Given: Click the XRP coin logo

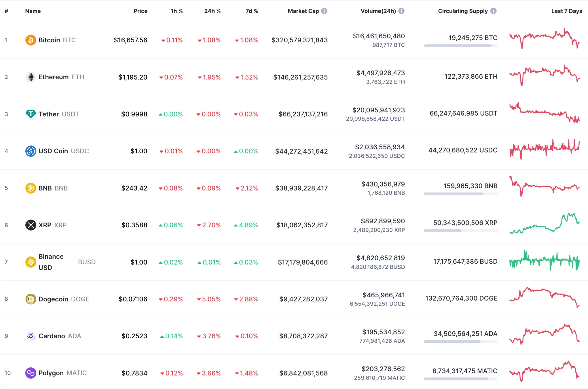Looking at the screenshot, I should [x=30, y=225].
